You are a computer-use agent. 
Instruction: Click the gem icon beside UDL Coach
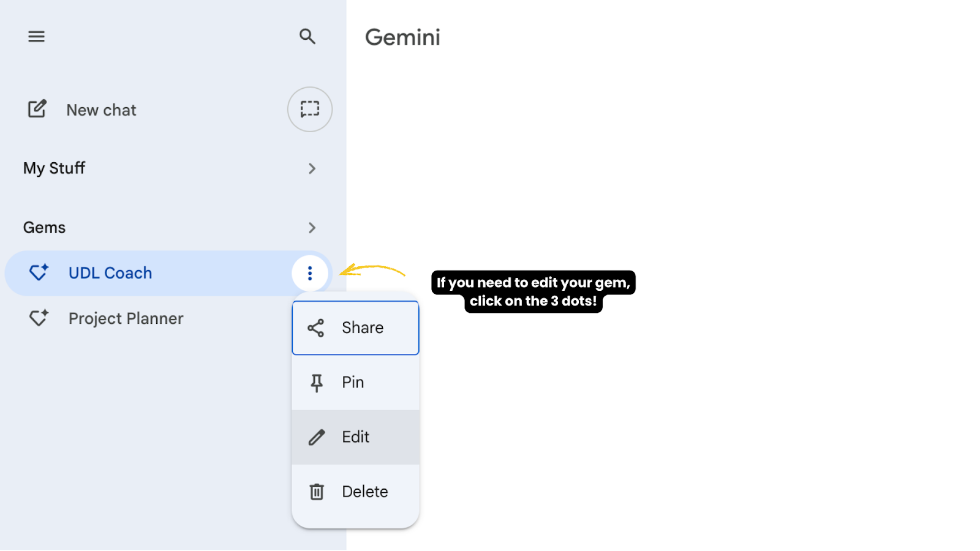(39, 272)
